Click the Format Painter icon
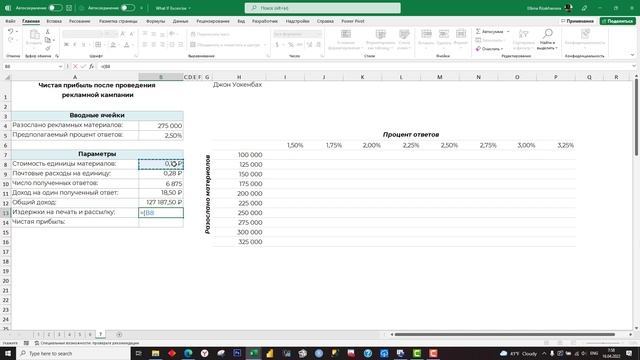Image resolution: width=640 pixels, height=360 pixels. click(48, 48)
